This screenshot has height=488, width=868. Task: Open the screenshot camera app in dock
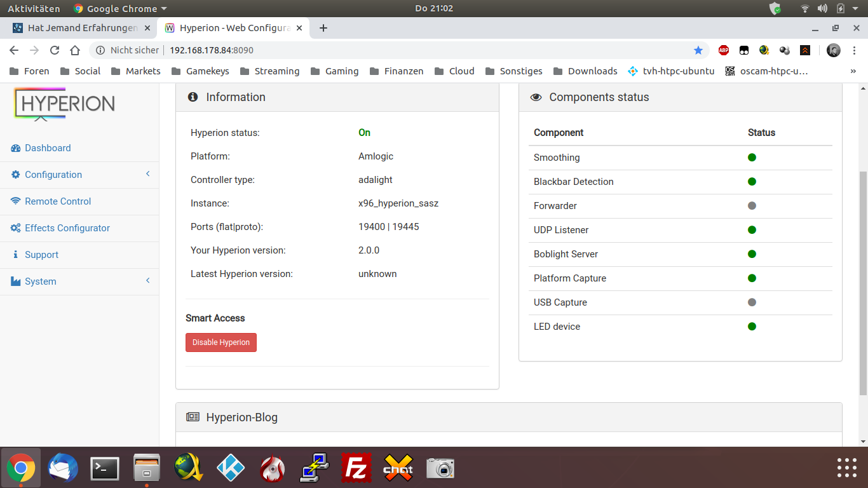440,469
